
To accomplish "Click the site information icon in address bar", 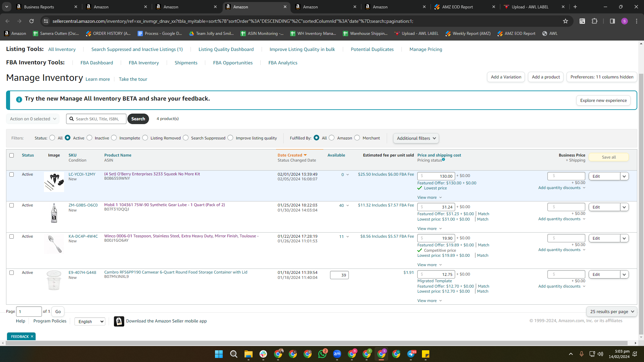I will click(x=46, y=21).
